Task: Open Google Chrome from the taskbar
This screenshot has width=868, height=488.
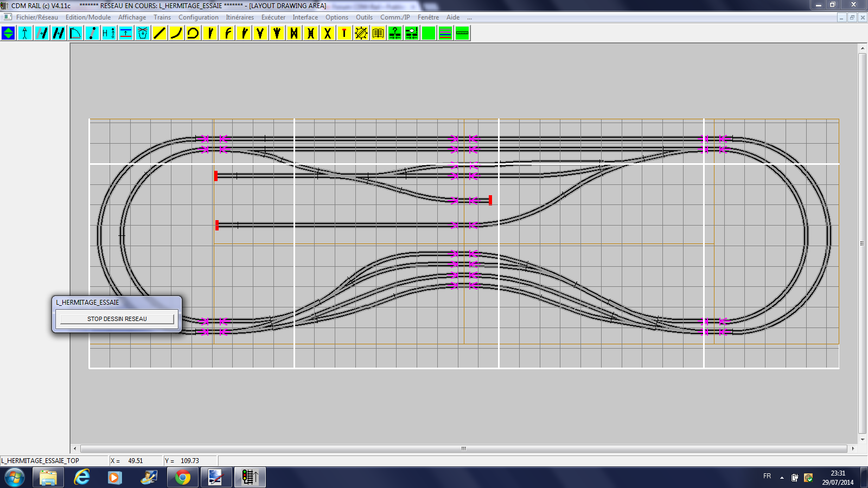Action: click(183, 477)
